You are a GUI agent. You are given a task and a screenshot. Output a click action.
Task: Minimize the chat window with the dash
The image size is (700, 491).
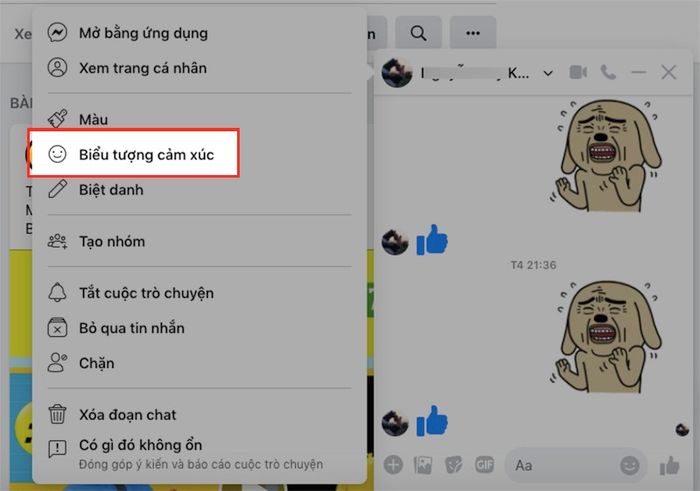[x=639, y=72]
